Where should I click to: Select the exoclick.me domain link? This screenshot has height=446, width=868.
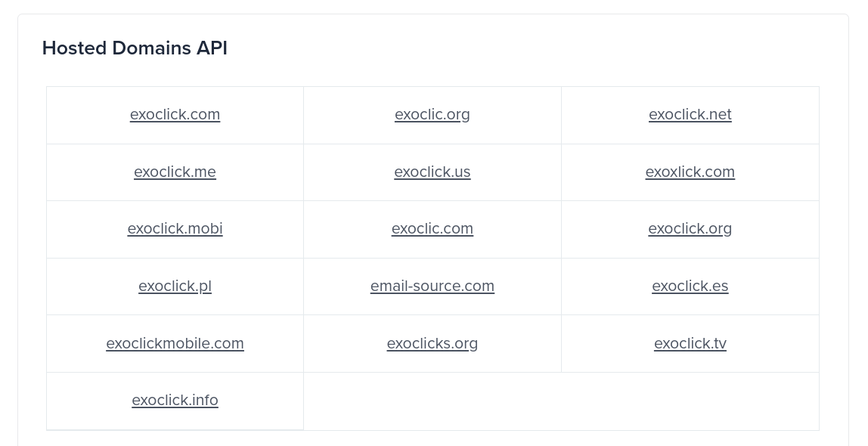point(175,172)
